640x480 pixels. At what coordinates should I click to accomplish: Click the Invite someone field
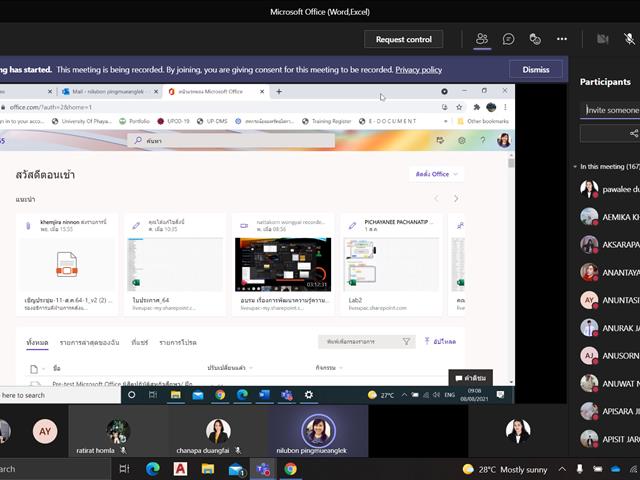pos(610,110)
